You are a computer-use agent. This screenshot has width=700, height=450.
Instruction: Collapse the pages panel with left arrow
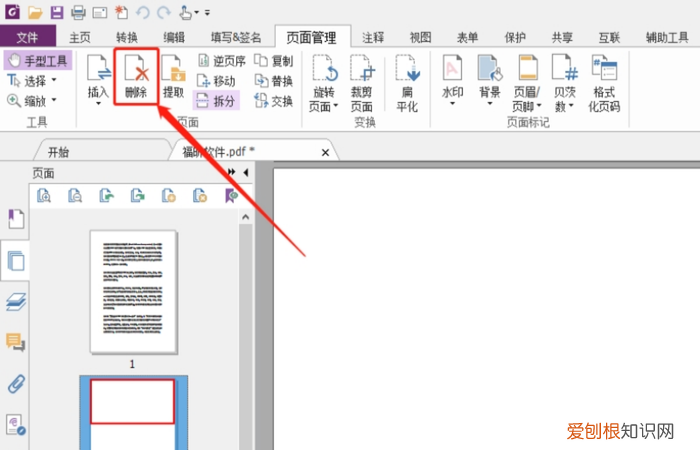[x=246, y=172]
